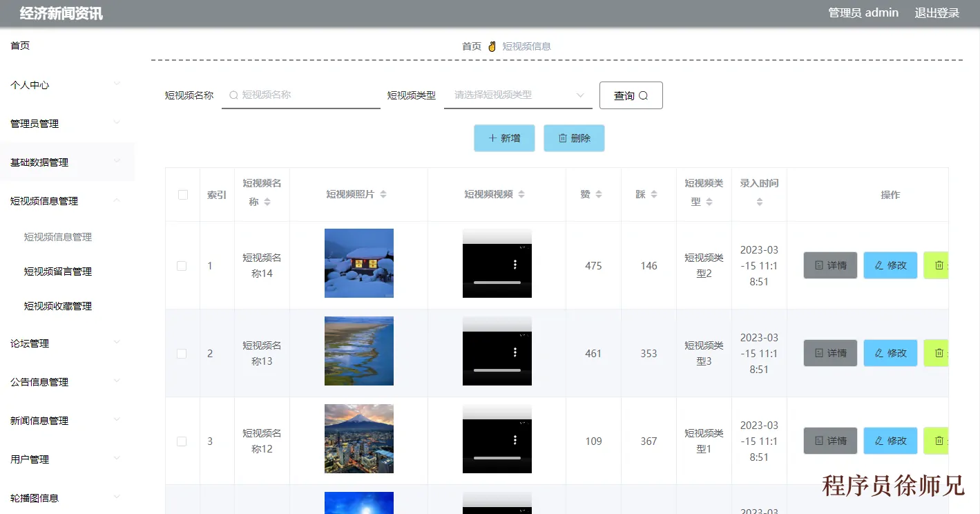Check the row 3 checkbox (短视频名称12)
Image resolution: width=980 pixels, height=514 pixels.
[x=182, y=441]
